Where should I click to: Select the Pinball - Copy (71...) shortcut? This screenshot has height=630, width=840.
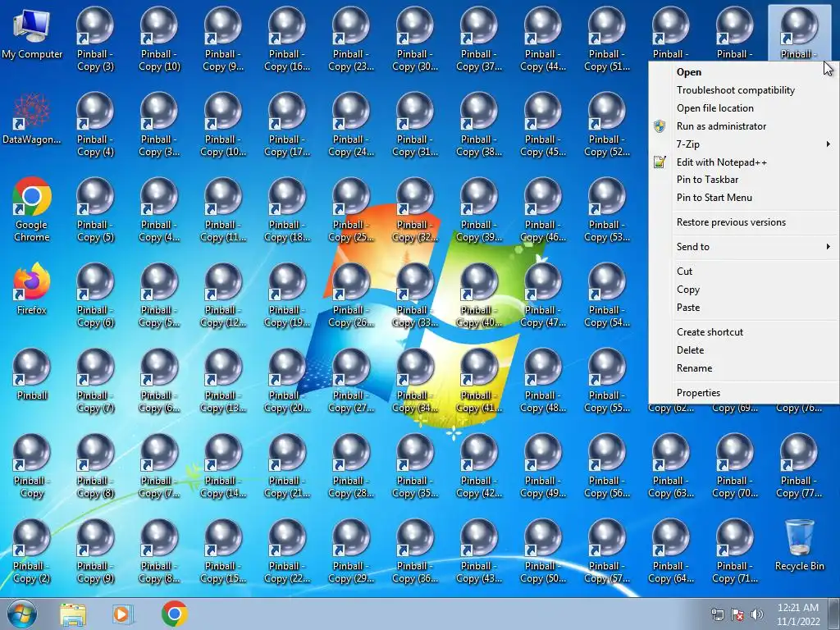[x=735, y=551]
